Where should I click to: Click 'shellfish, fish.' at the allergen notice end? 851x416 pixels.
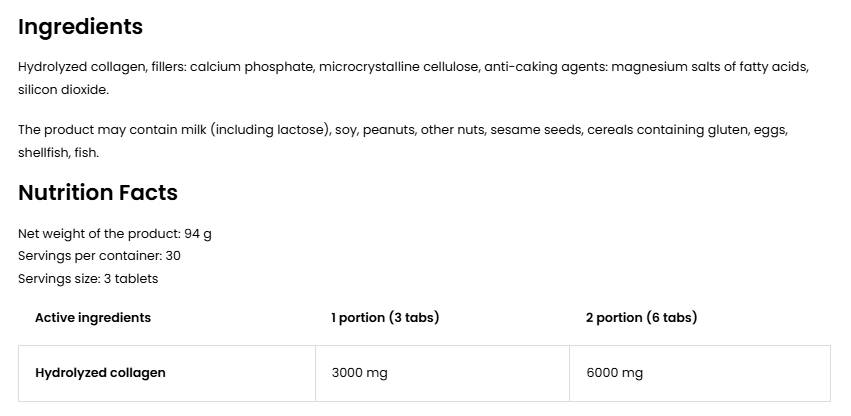point(58,153)
